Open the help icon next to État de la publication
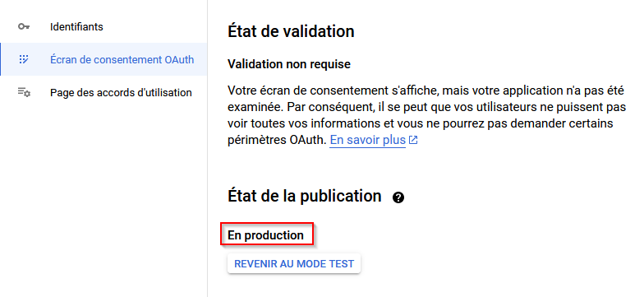Viewport: 644px width, 297px height. (398, 197)
